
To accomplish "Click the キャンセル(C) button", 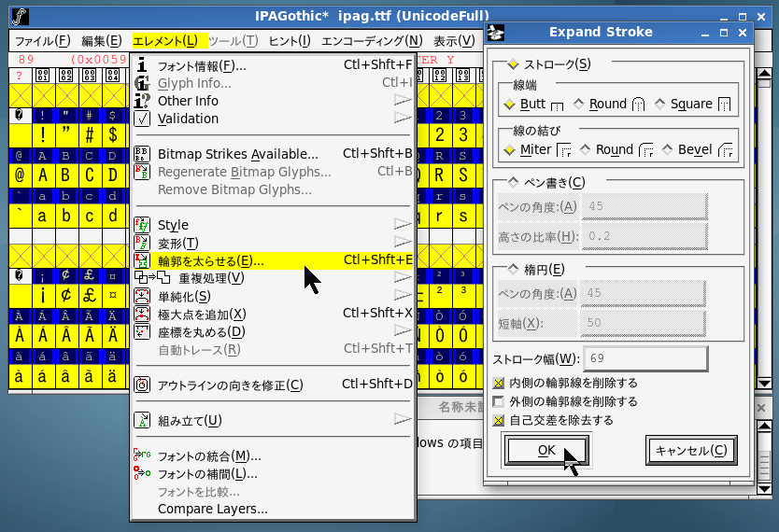I will coord(691,451).
